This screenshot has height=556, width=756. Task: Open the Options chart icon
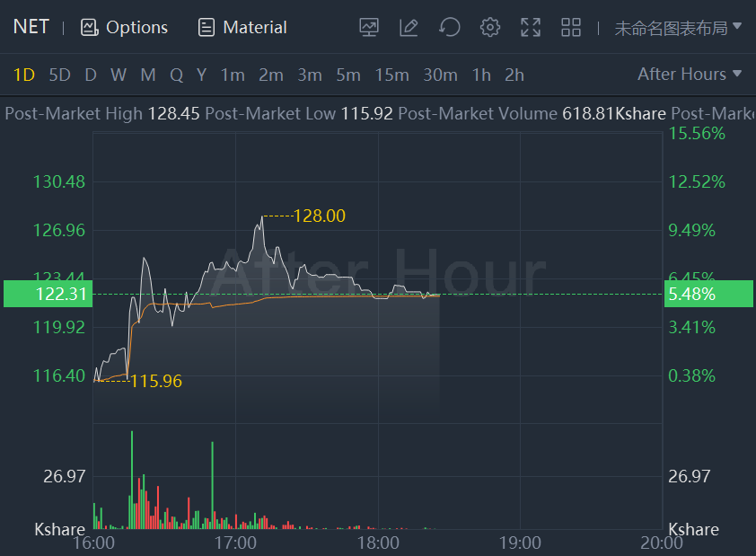(89, 28)
